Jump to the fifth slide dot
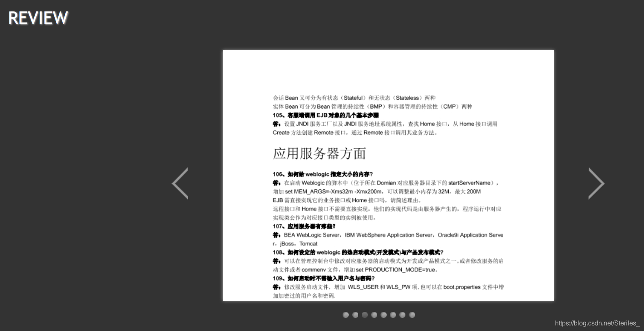 pyautogui.click(x=383, y=315)
